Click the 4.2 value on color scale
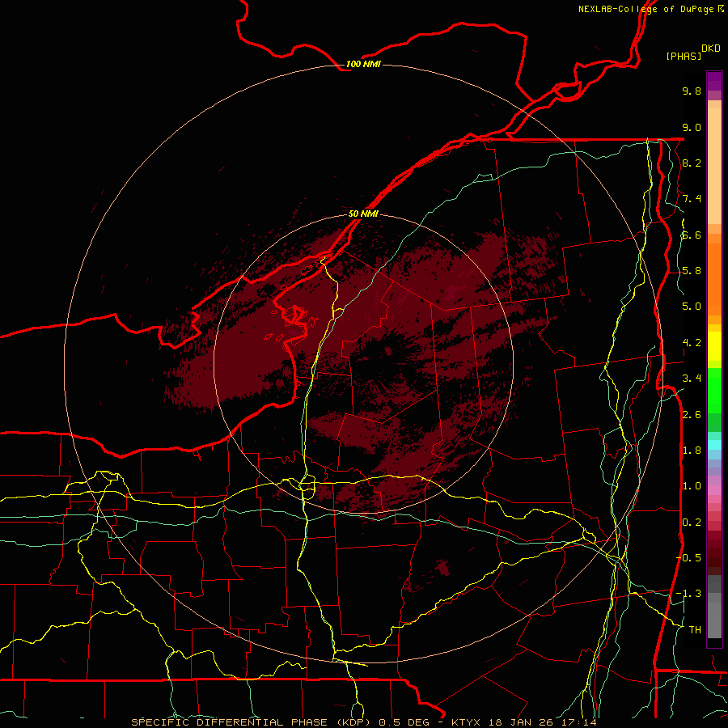The image size is (728, 728). (692, 343)
